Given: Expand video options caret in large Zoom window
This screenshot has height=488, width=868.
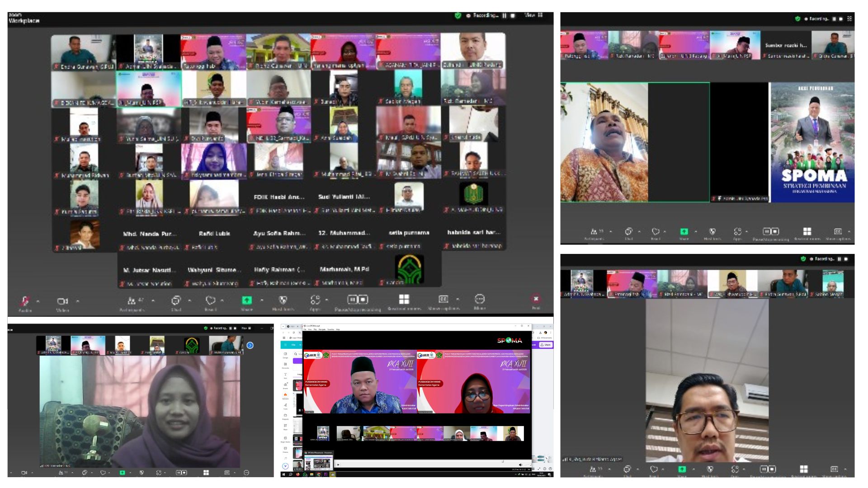Looking at the screenshot, I should (x=78, y=301).
